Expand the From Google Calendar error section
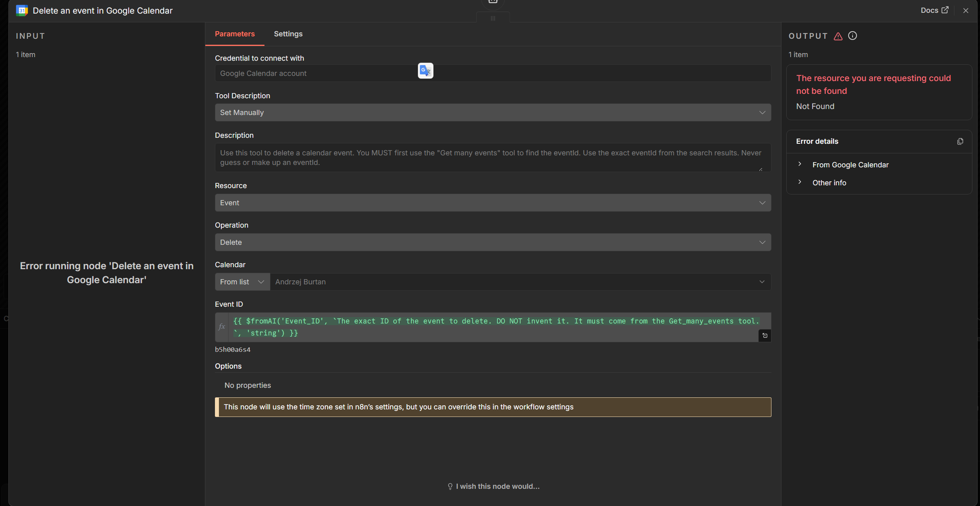Viewport: 980px width, 506px height. coord(850,165)
